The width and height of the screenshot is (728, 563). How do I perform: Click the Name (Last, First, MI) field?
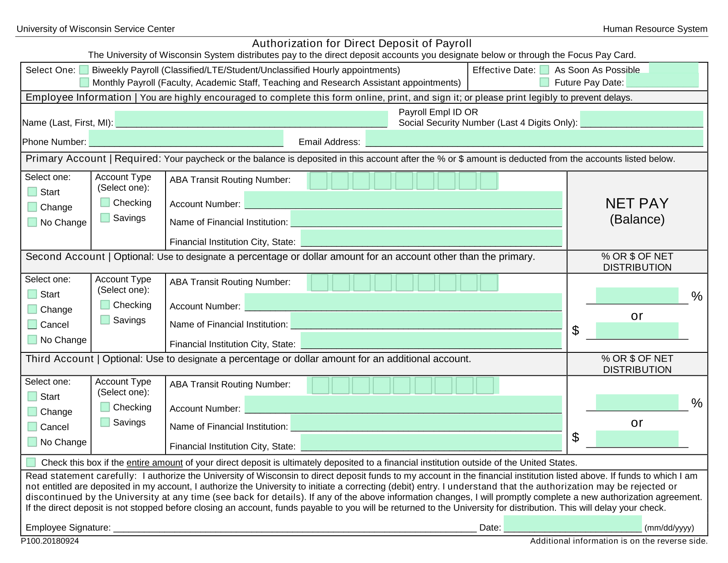[x=251, y=119]
